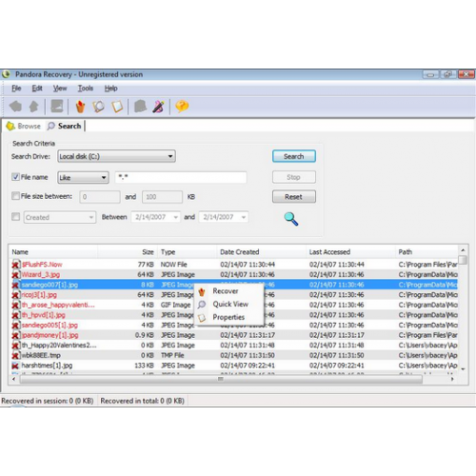Tick the Created date filter checkbox
This screenshot has width=476, height=476.
click(15, 217)
